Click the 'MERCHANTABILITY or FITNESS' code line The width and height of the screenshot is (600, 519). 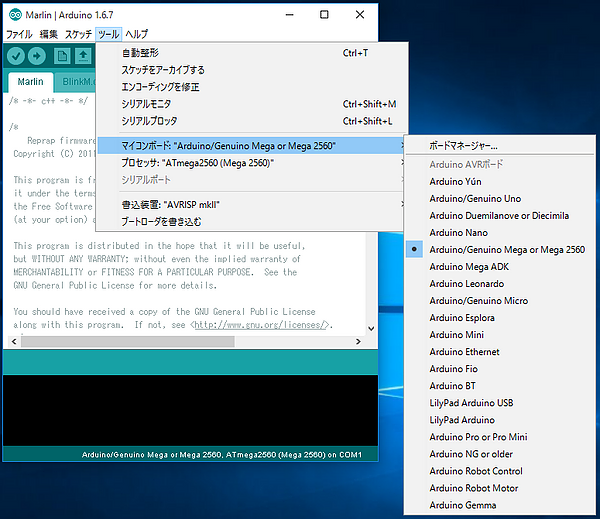click(155, 272)
